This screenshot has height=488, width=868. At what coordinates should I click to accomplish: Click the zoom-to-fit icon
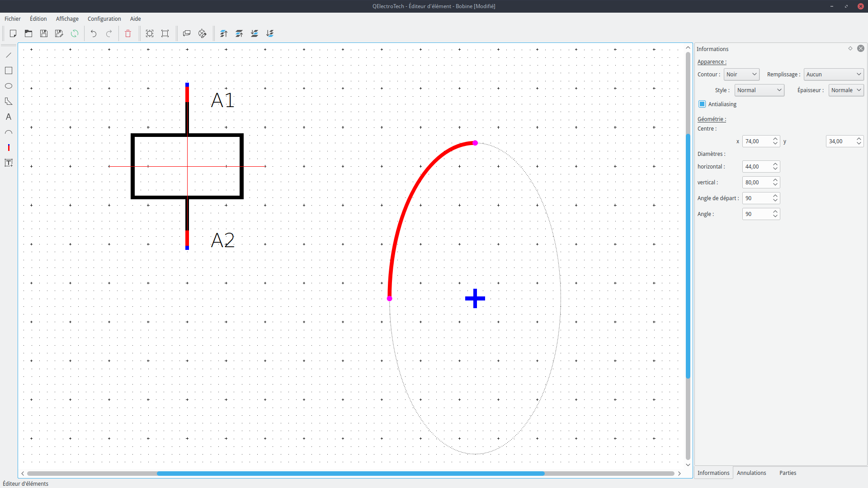tap(150, 33)
